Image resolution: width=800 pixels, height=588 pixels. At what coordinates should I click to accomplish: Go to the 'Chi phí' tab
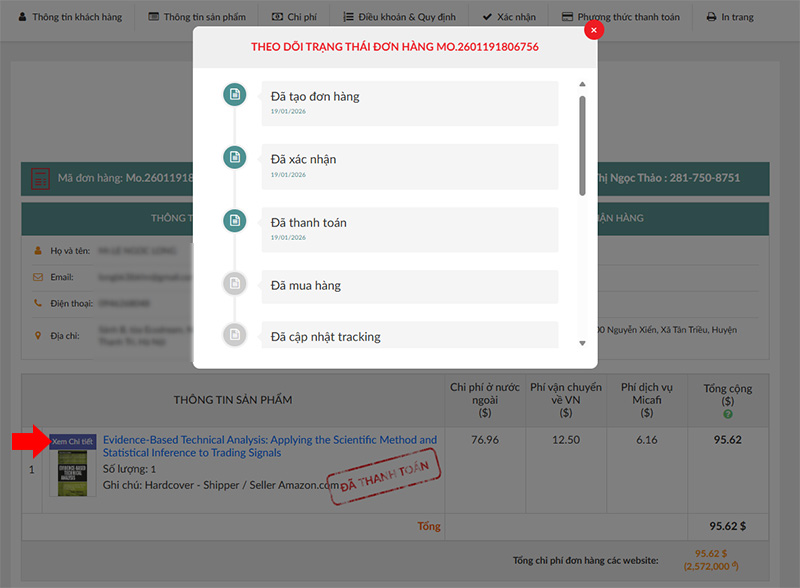[x=294, y=17]
